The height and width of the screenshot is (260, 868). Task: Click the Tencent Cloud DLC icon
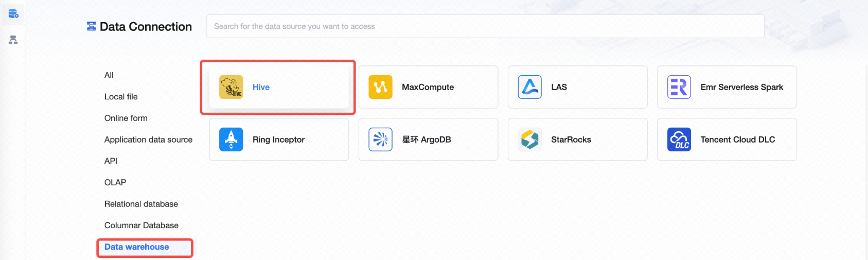click(679, 140)
